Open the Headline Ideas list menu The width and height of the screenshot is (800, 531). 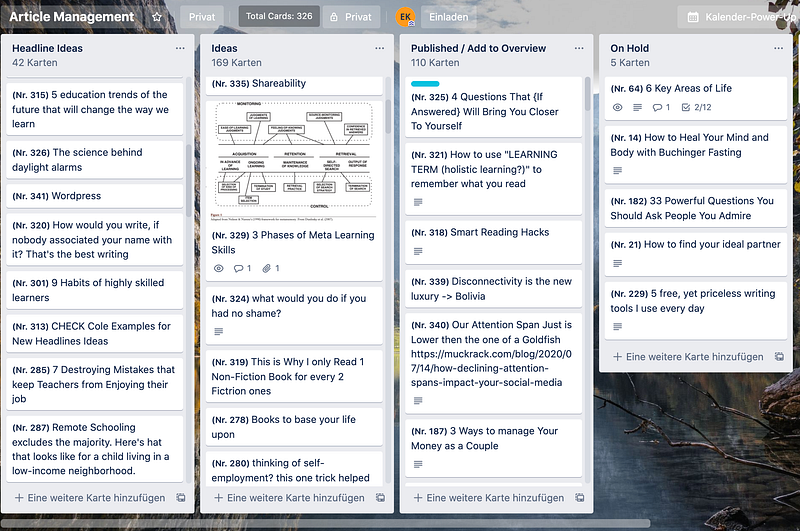coord(180,48)
